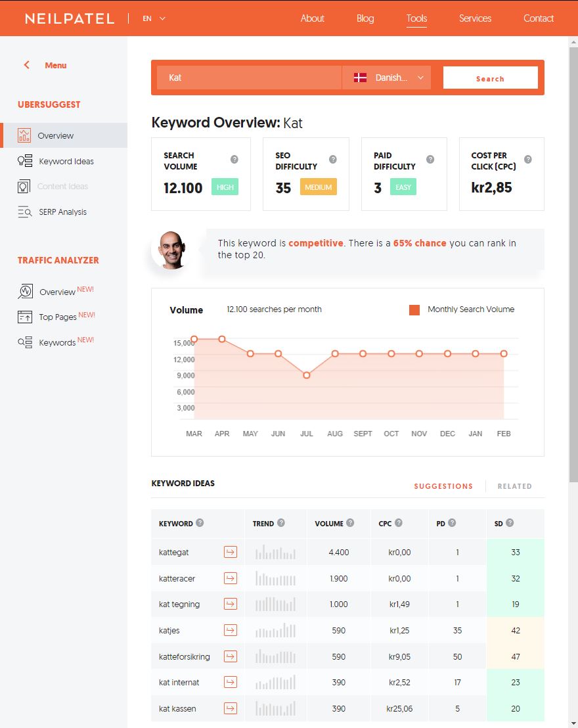578x728 pixels.
Task: Click the Keyword column help icon
Action: tap(200, 523)
